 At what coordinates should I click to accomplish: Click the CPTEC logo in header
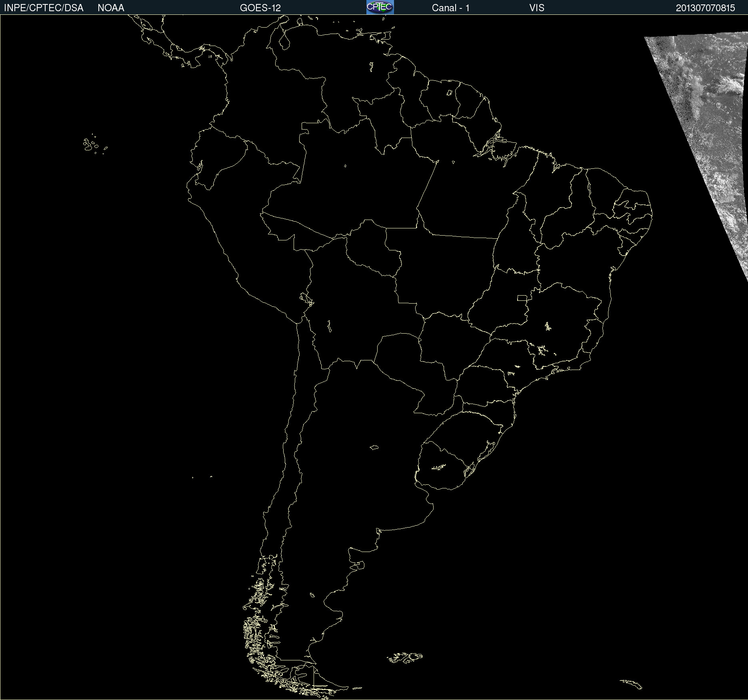(380, 7)
